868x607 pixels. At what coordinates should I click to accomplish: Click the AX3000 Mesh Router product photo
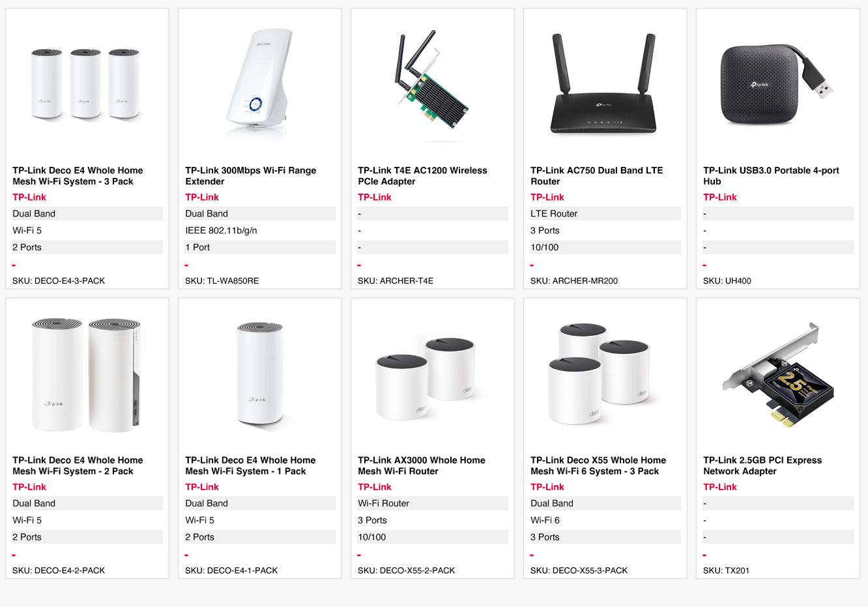[x=432, y=378]
